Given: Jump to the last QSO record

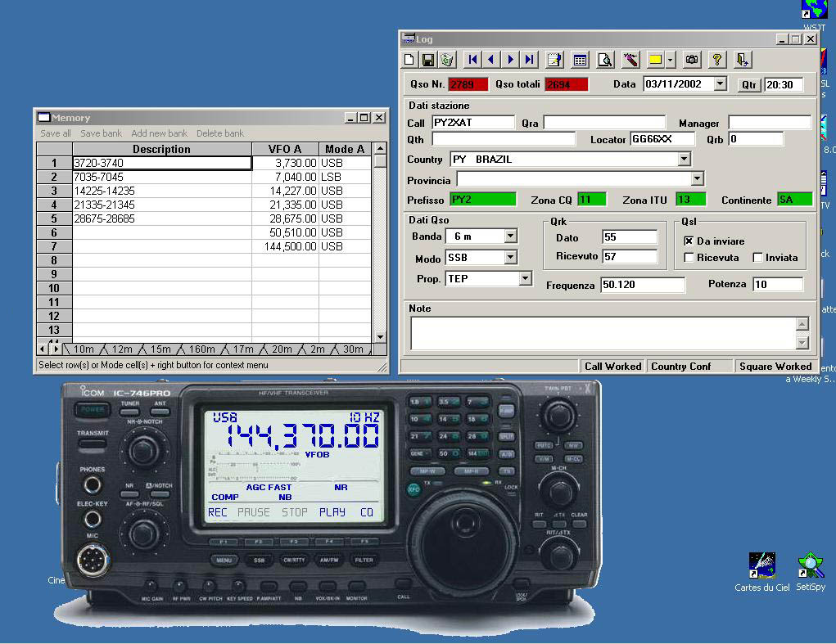Looking at the screenshot, I should [530, 60].
